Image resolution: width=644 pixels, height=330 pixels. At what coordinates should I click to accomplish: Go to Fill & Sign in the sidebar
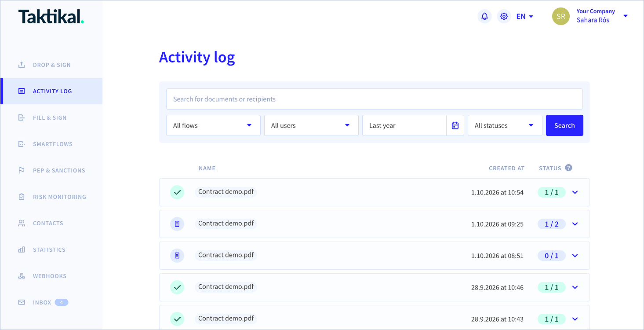51,117
